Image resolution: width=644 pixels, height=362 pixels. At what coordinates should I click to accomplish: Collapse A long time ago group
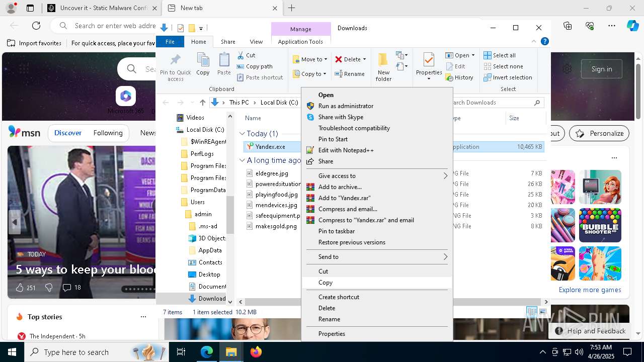[242, 160]
